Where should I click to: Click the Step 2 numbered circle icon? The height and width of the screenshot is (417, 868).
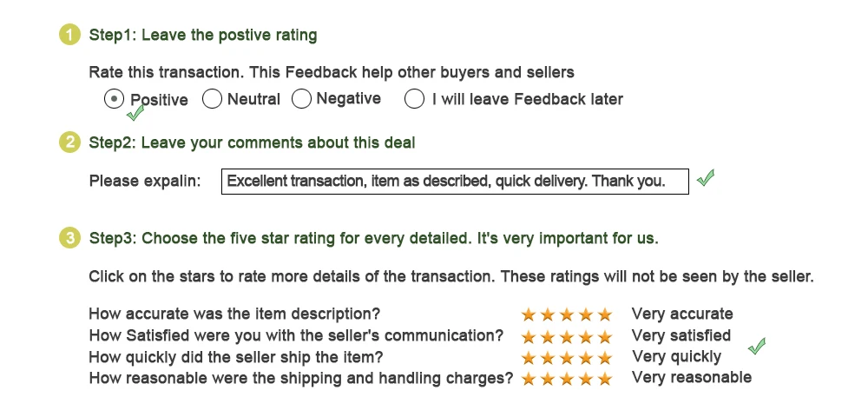coord(69,142)
